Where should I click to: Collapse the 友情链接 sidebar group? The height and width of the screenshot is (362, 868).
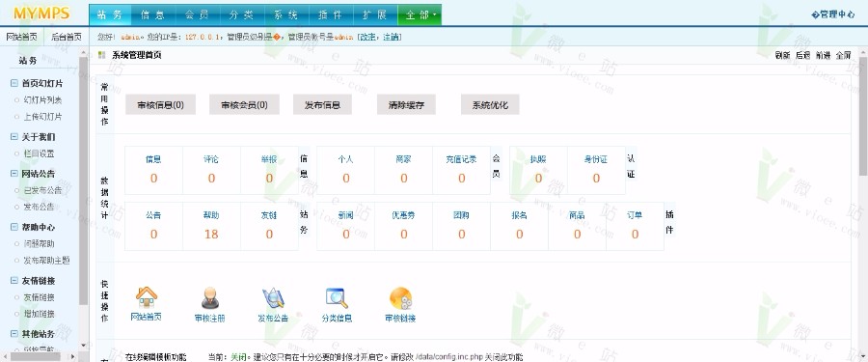coord(14,281)
